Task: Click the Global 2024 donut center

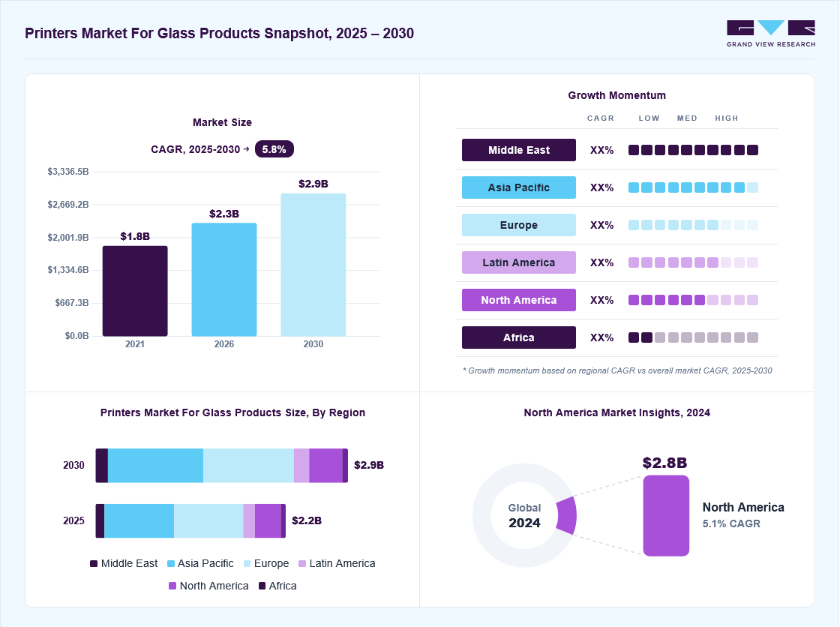Action: click(524, 515)
